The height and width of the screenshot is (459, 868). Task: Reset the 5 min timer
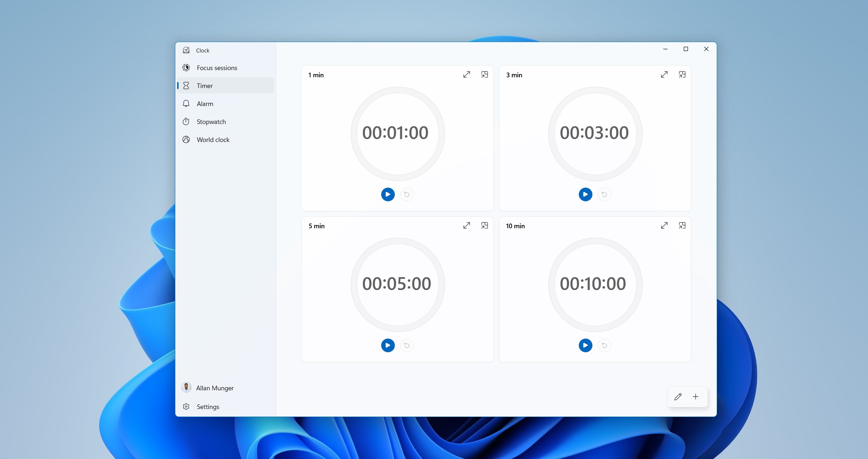pyautogui.click(x=407, y=345)
